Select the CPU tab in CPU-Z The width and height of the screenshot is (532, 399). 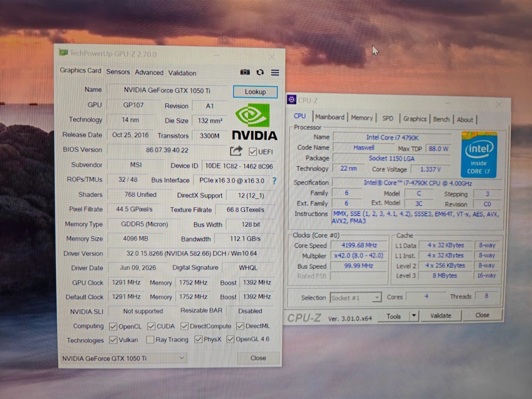click(x=300, y=116)
